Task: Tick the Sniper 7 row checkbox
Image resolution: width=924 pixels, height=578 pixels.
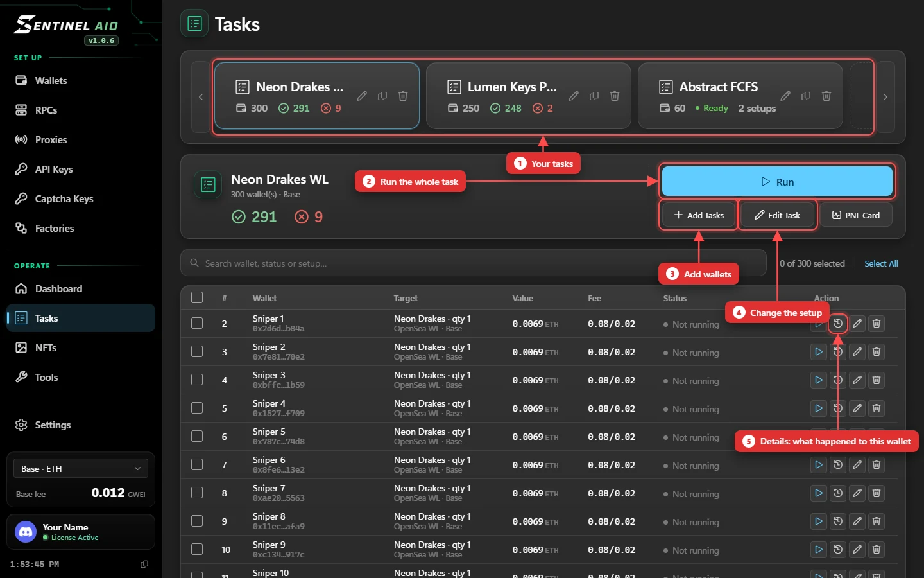Action: click(x=197, y=493)
